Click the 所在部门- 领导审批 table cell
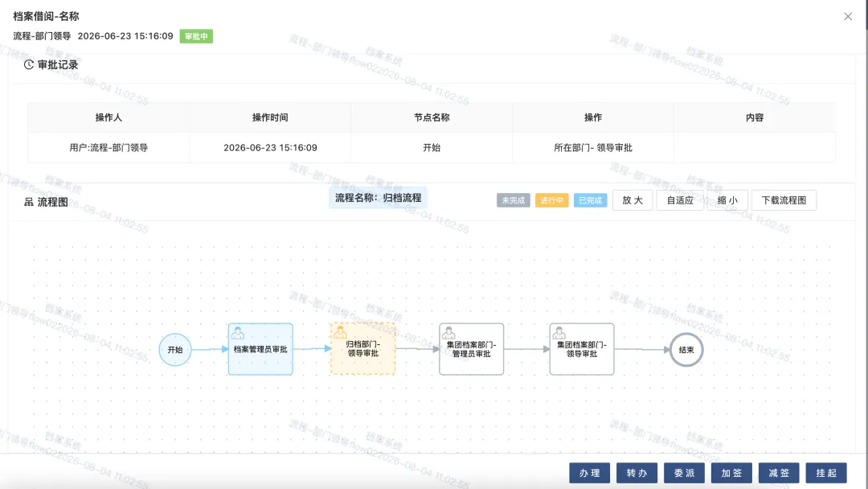Screen dimensions: 868x489 tap(593, 148)
